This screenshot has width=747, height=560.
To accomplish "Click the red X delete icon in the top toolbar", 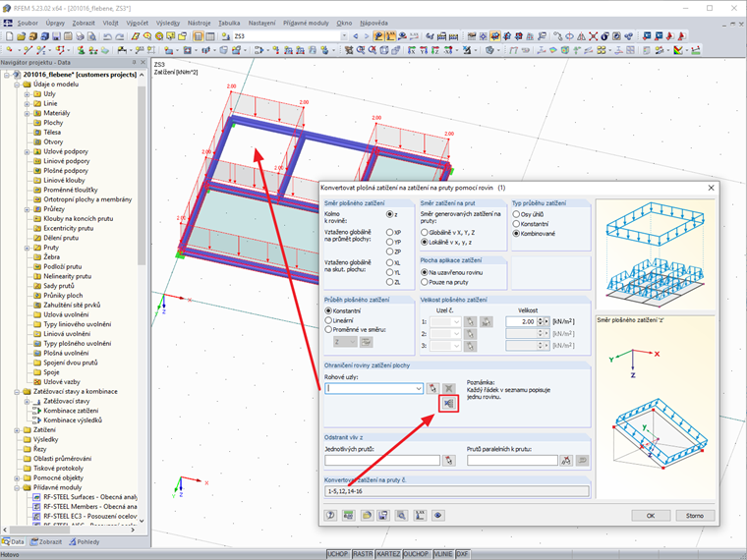I will point(593,36).
